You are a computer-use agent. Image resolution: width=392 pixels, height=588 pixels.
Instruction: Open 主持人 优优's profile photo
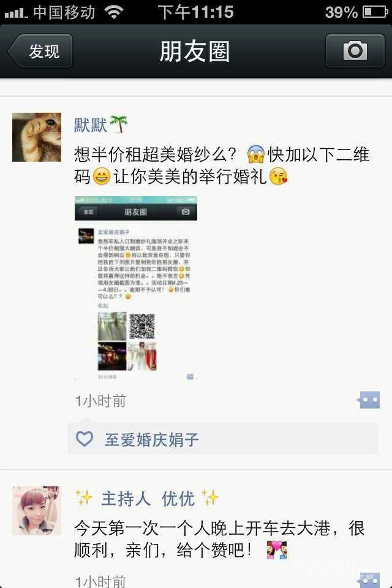click(37, 511)
